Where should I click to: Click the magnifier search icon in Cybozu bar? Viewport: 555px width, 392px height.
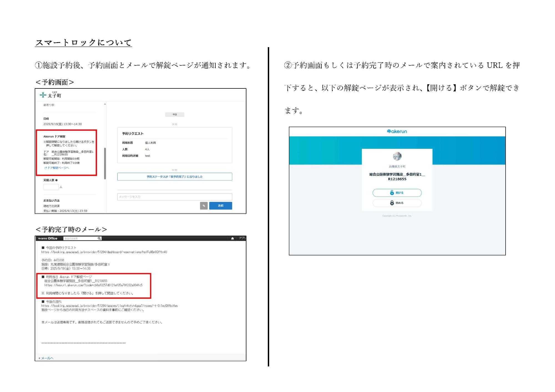tap(99, 238)
